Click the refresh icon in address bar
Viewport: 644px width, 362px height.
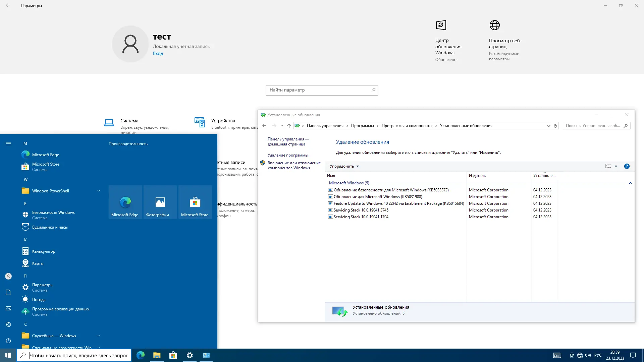click(x=555, y=126)
